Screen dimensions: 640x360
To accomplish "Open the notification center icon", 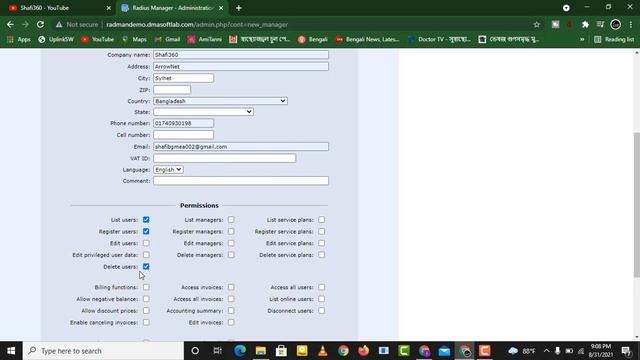I will click(x=626, y=351).
